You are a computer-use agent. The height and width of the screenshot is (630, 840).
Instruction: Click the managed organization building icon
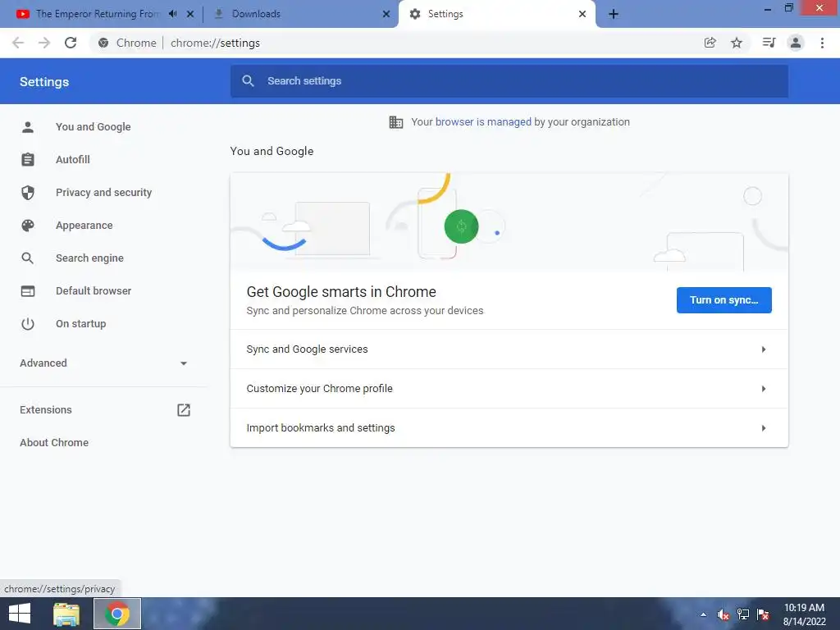coord(396,122)
